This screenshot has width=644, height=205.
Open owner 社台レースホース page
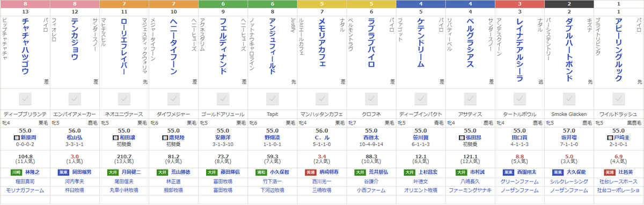pyautogui.click(x=619, y=181)
